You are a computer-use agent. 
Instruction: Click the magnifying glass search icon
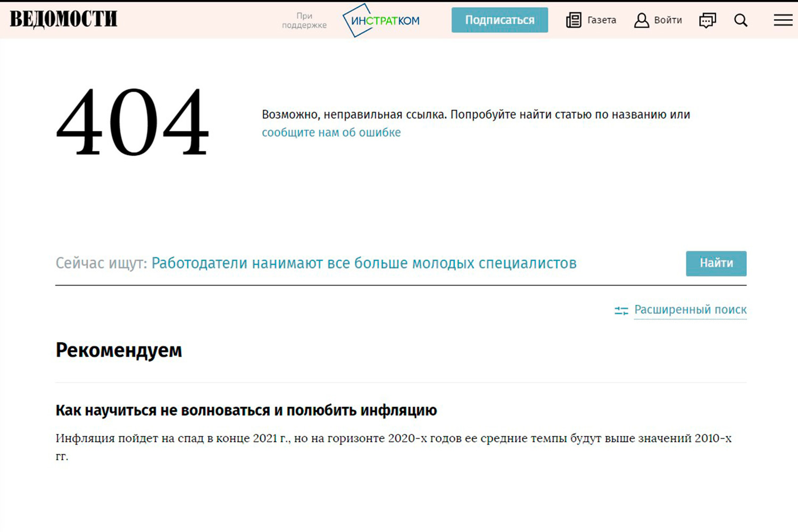741,20
